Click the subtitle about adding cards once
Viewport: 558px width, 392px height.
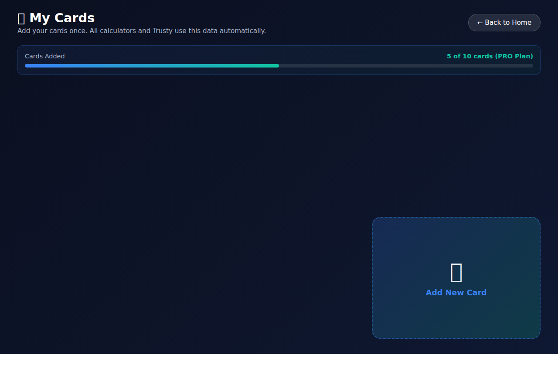click(x=141, y=31)
